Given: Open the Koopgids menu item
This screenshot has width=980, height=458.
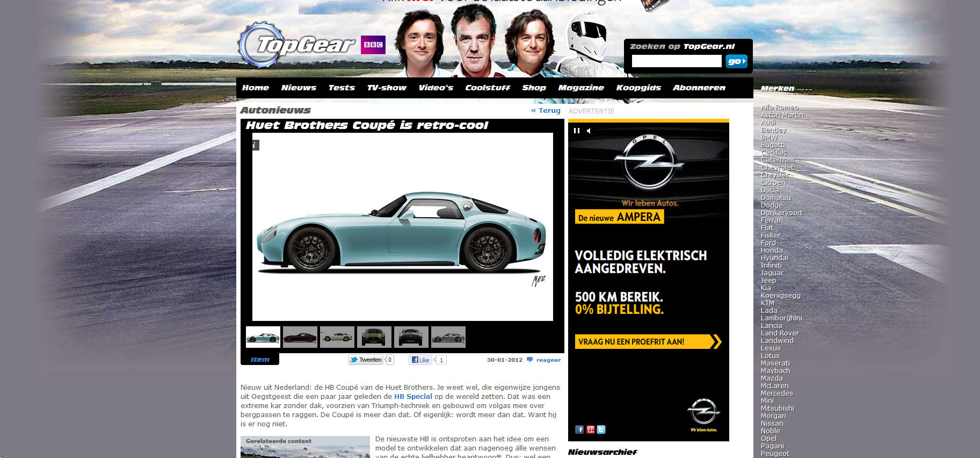Looking at the screenshot, I should click(x=638, y=88).
